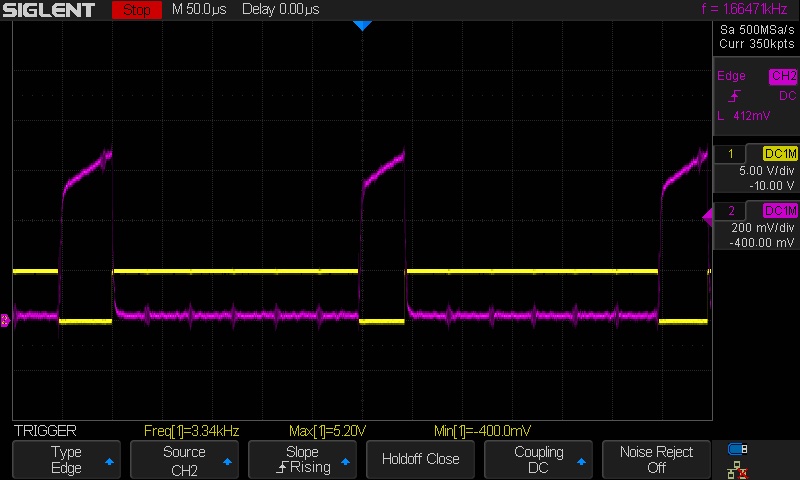
Task: Click the timebase M 50.0µs readout
Action: 199,9
